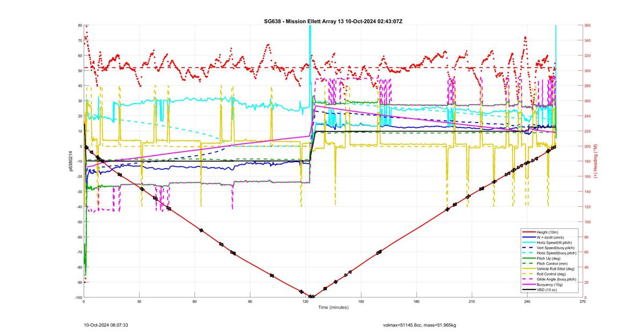
Task: Click right axis tick label '360'
Action: point(588,25)
